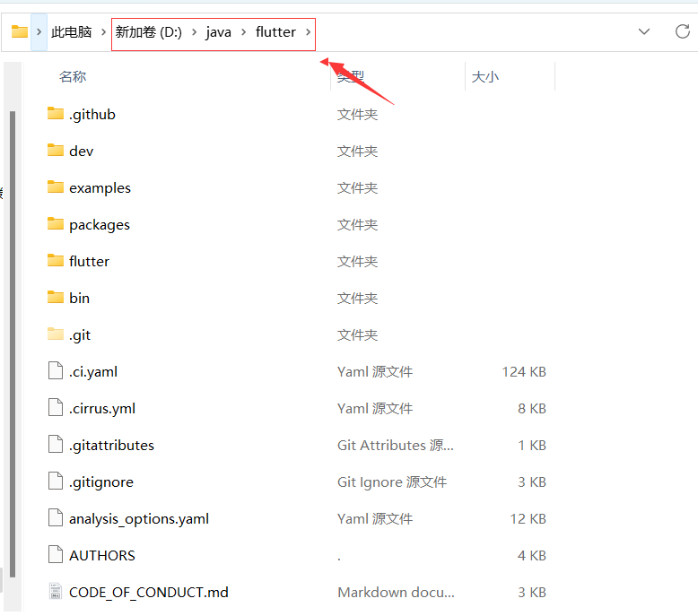Click 文件夹 type of .github row
This screenshot has width=698, height=616.
coord(357,114)
